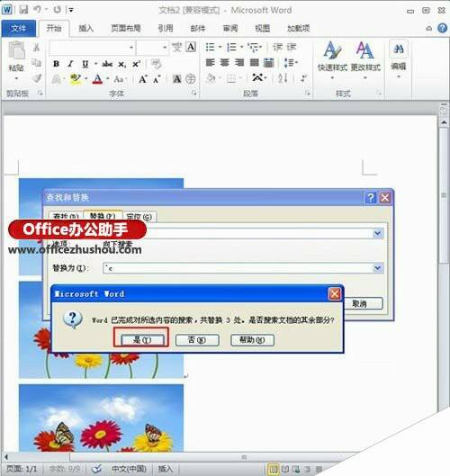This screenshot has width=450, height=476.
Task: Click the Enclose Characters icon
Action: 191,79
